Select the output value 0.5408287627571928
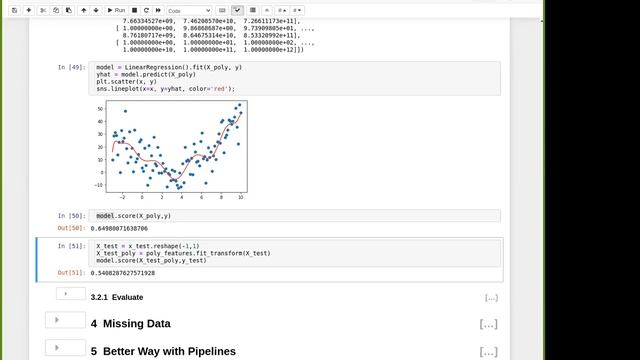640x360 pixels. [x=122, y=273]
